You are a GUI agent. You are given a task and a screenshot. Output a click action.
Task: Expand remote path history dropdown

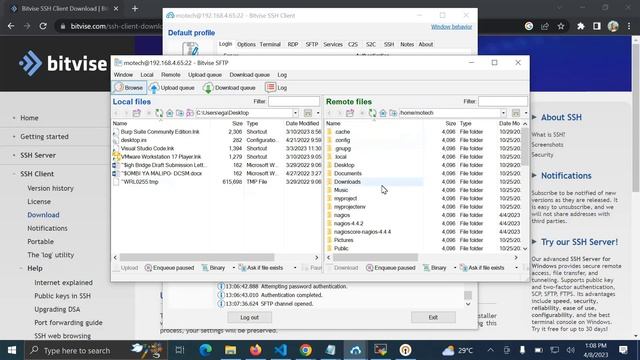point(503,113)
